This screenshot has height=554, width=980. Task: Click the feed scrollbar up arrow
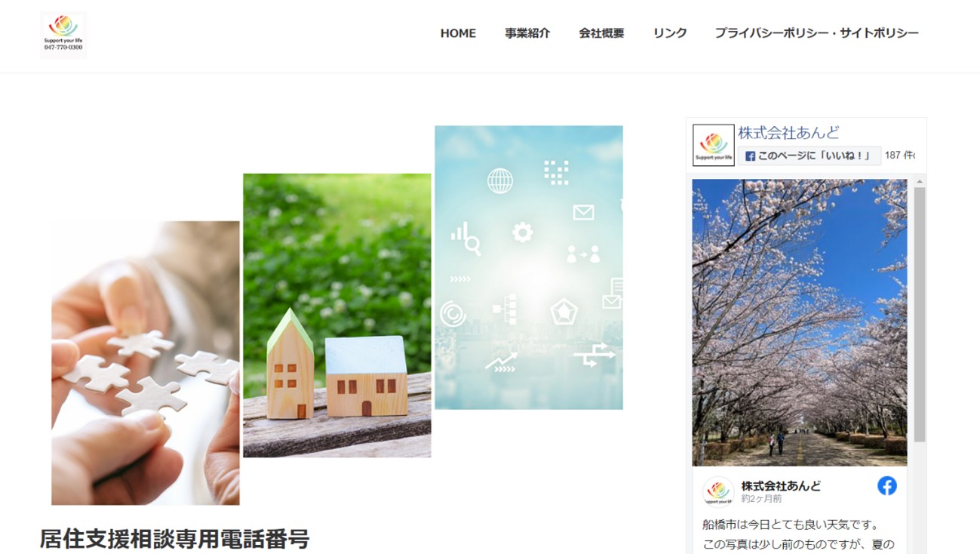click(x=920, y=182)
